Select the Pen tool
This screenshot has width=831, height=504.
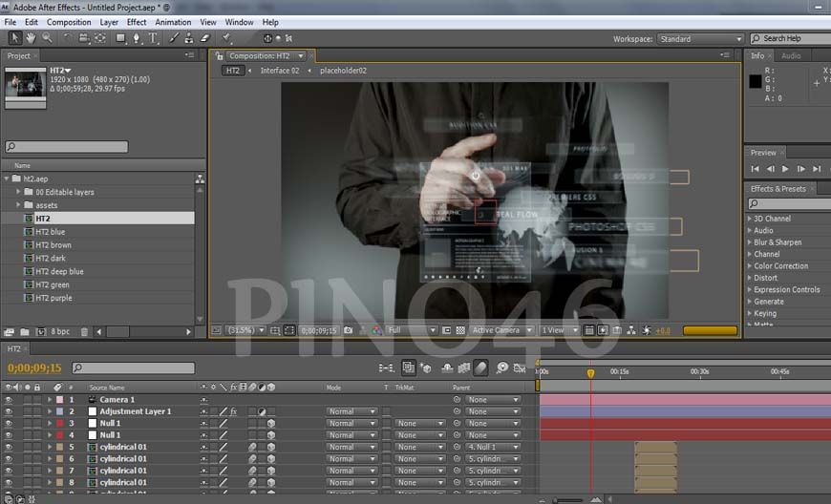(x=137, y=38)
